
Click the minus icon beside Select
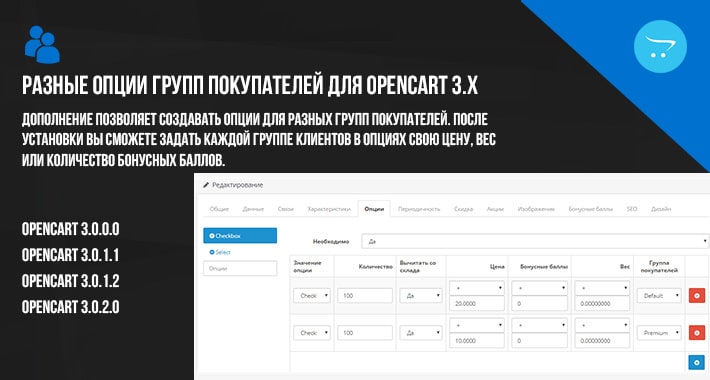click(x=212, y=252)
